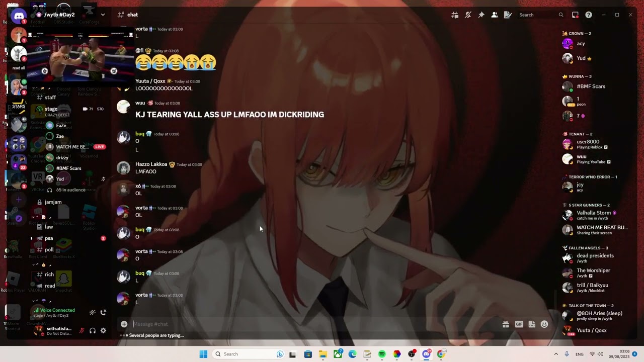The height and width of the screenshot is (362, 644).
Task: Click Voice Connected status text
Action: pos(57,310)
